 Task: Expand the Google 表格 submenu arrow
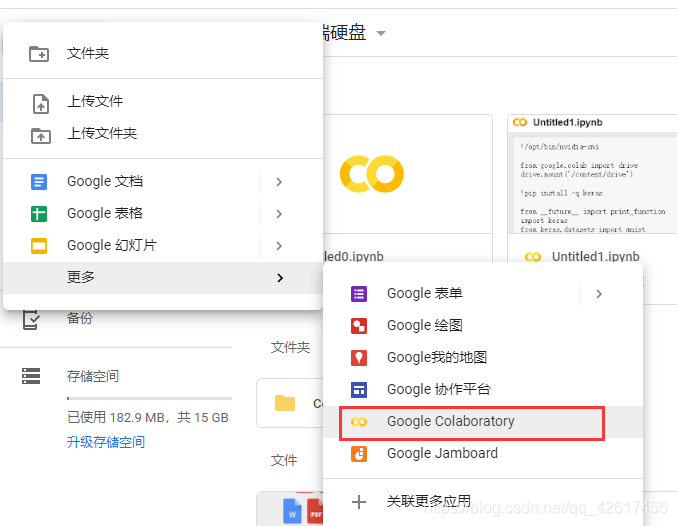pos(279,214)
